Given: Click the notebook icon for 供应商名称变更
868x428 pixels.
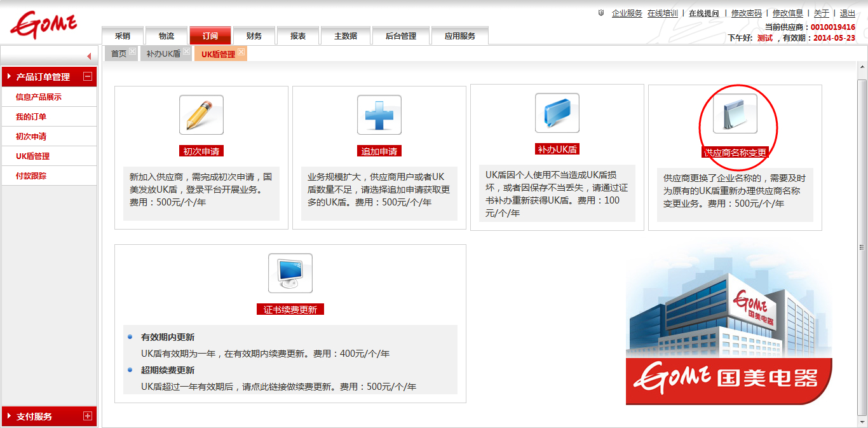Looking at the screenshot, I should pos(735,114).
